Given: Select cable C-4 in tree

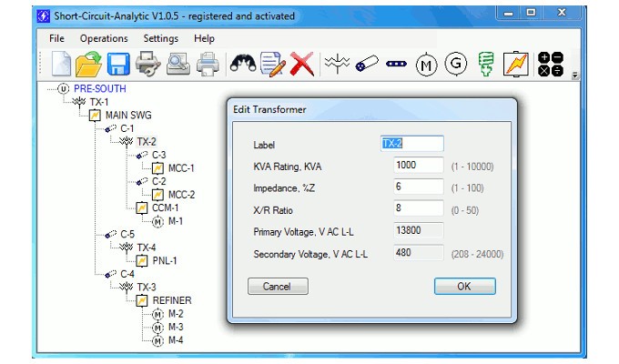Looking at the screenshot, I should click(x=127, y=274).
